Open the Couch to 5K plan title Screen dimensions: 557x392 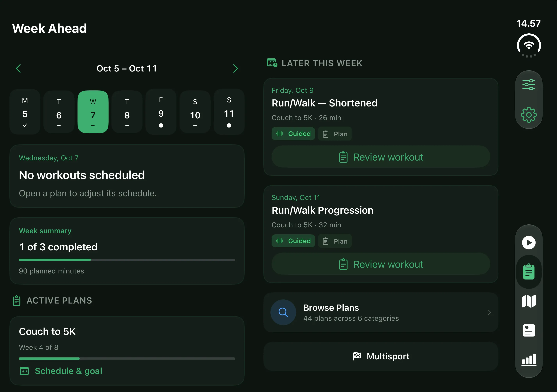point(47,332)
